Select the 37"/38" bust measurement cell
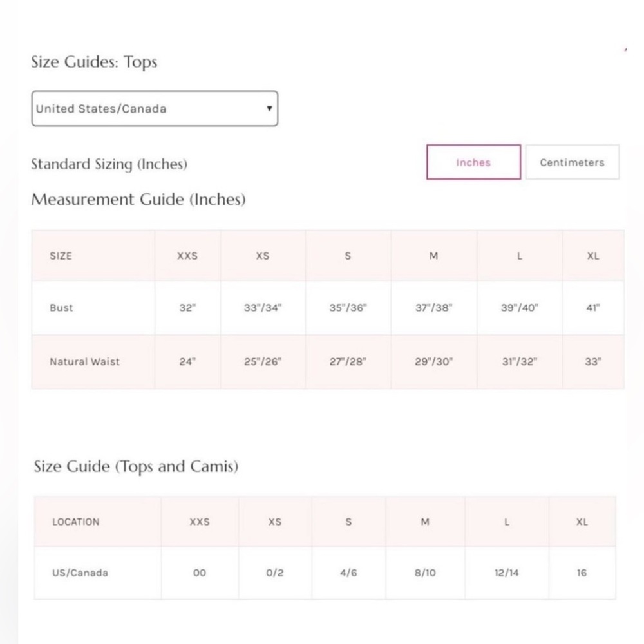 (x=433, y=308)
